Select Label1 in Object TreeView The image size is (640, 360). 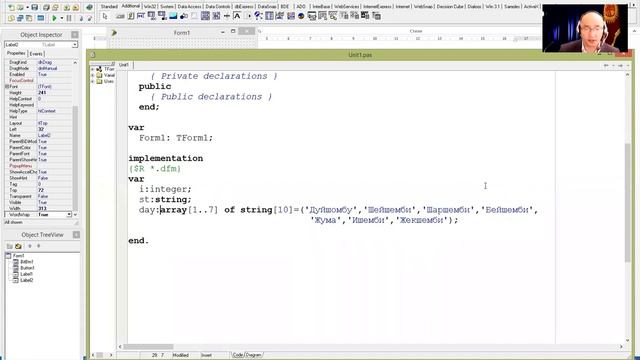[x=27, y=274]
